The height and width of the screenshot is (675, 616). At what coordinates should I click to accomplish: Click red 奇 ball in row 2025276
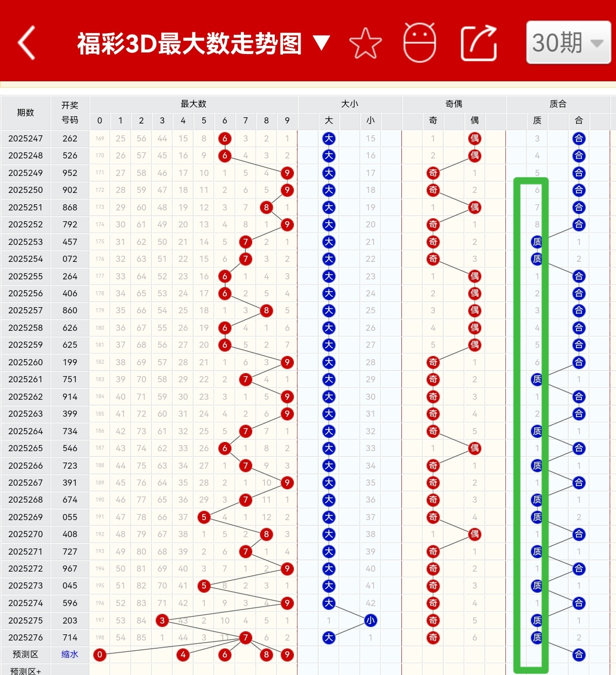433,637
